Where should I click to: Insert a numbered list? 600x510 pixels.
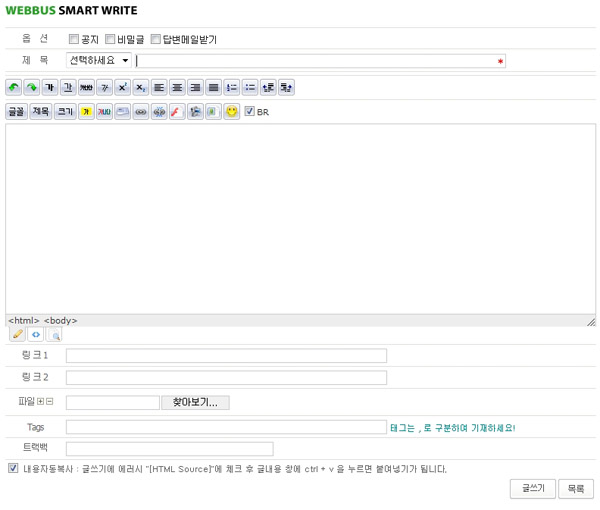pyautogui.click(x=232, y=88)
